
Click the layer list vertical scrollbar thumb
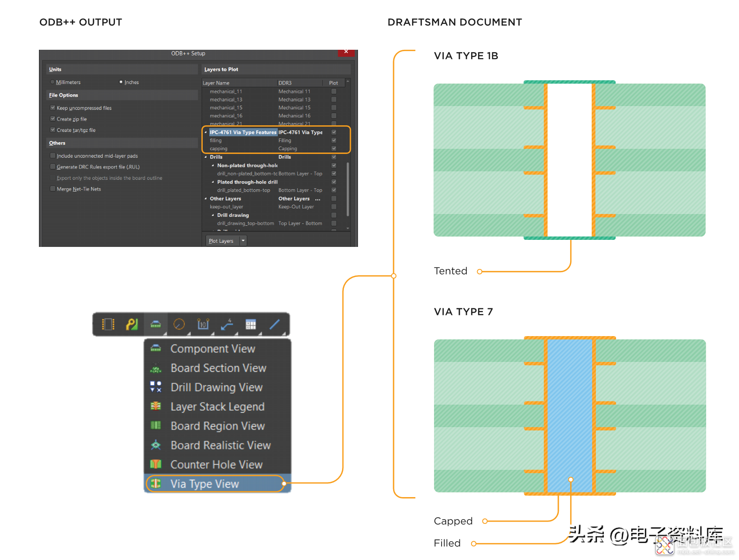coord(348,189)
